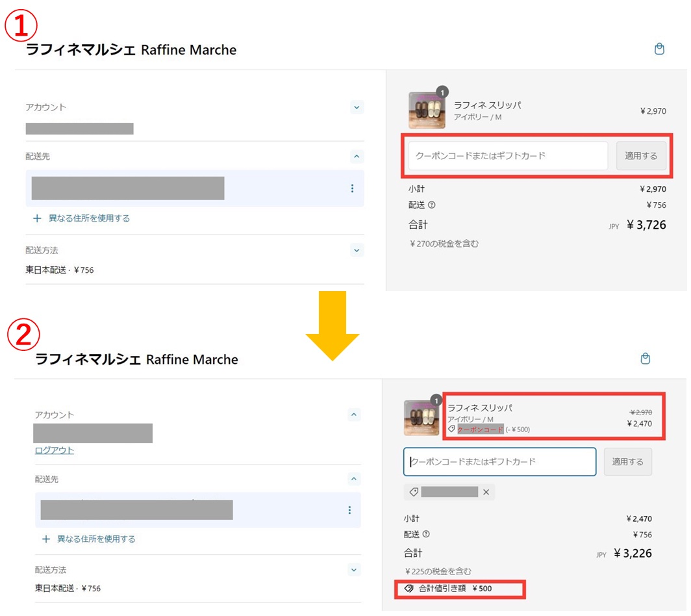This screenshot has height=616, width=691.
Task: Remove the applied coupon tag with X
Action: click(486, 493)
